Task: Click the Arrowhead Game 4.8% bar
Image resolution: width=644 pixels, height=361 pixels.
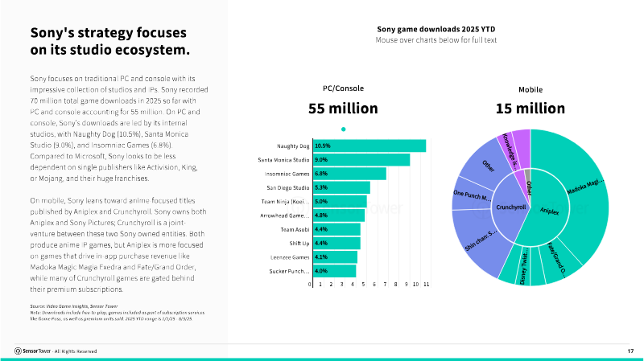Action: coord(339,215)
